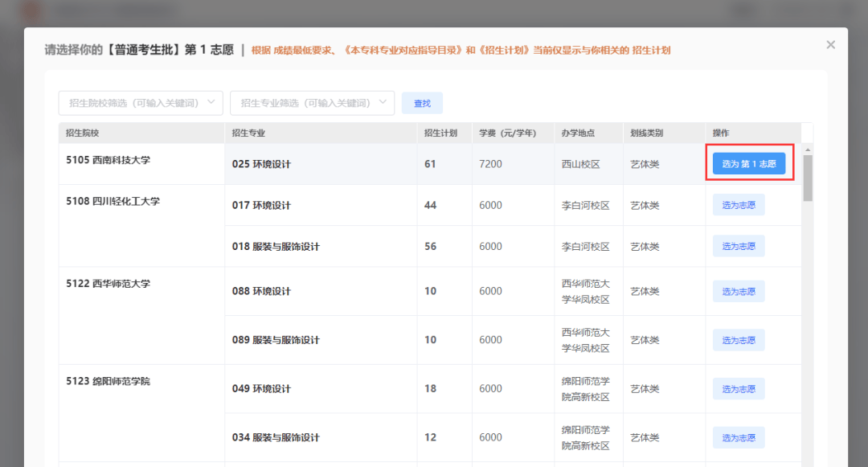Open the 招生专业筛选 dropdown
The height and width of the screenshot is (467, 868).
click(312, 103)
